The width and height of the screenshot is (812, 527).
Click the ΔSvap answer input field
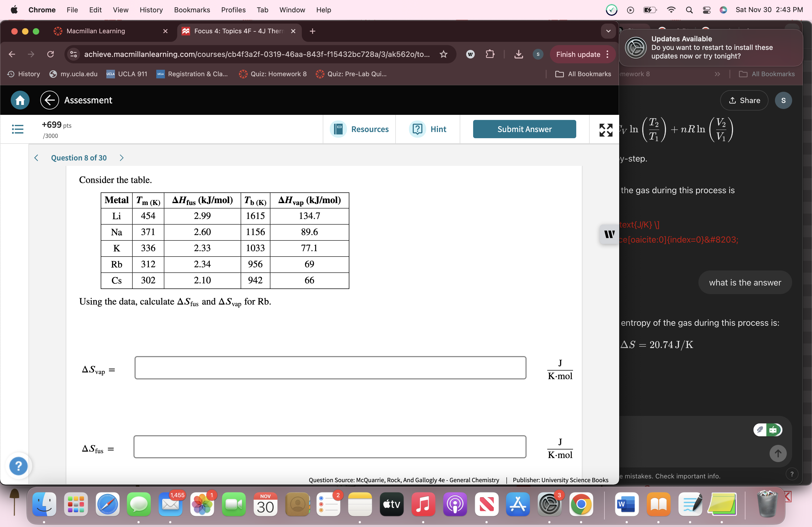(x=330, y=368)
